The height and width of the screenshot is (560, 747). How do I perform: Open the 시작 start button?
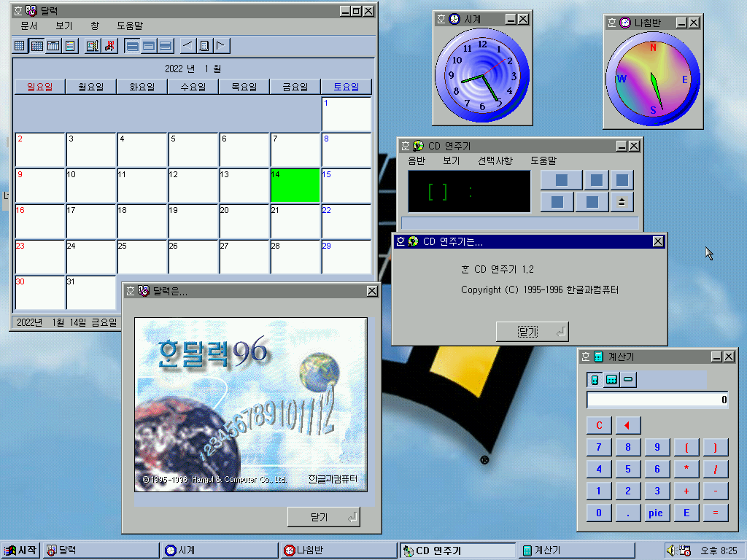[20, 551]
